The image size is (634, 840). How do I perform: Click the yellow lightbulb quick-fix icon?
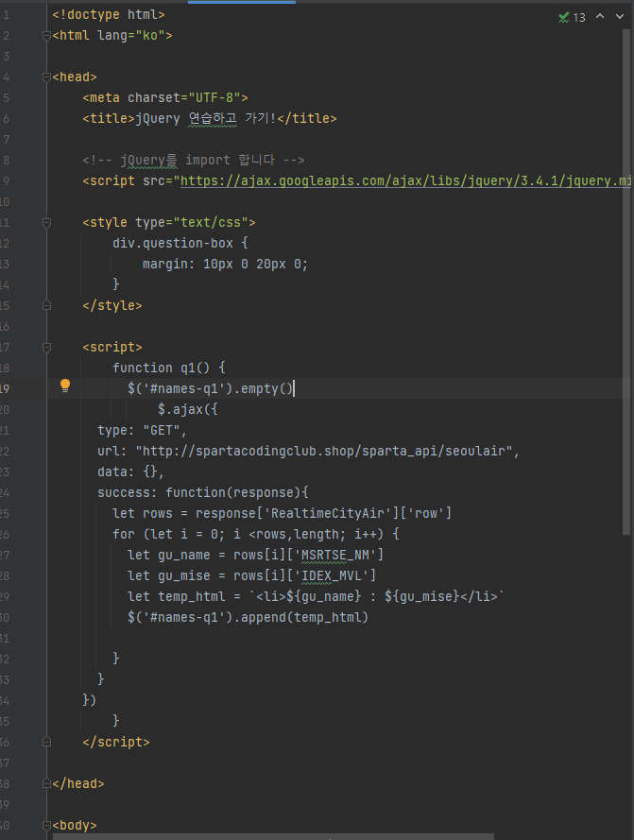click(x=65, y=386)
